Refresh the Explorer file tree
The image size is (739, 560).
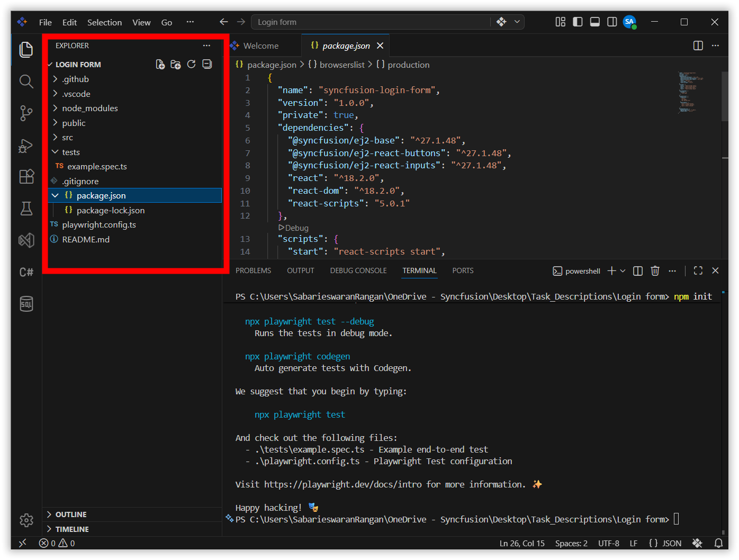(x=192, y=65)
